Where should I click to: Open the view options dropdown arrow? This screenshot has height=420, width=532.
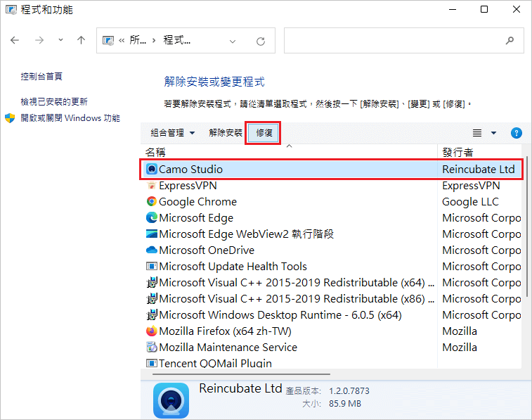[493, 133]
